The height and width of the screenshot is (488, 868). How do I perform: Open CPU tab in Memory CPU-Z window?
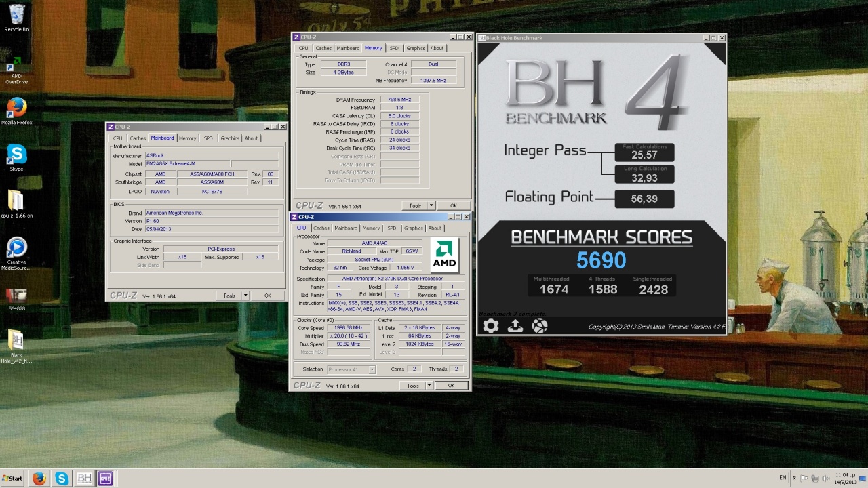pos(303,48)
